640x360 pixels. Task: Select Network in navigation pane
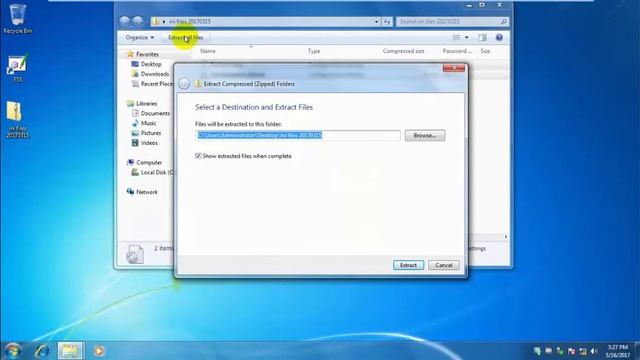tap(147, 192)
